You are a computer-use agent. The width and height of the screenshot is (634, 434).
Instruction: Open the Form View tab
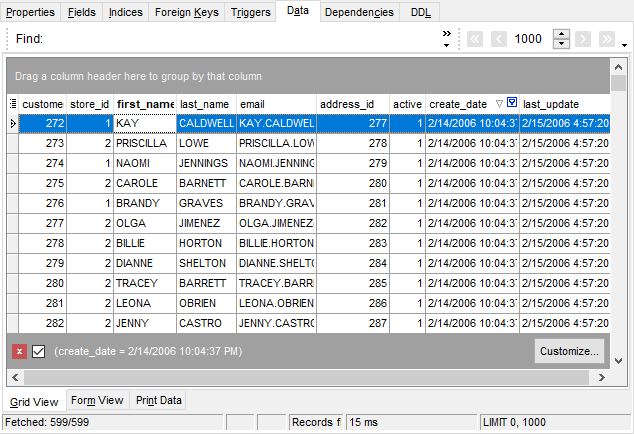tap(97, 400)
